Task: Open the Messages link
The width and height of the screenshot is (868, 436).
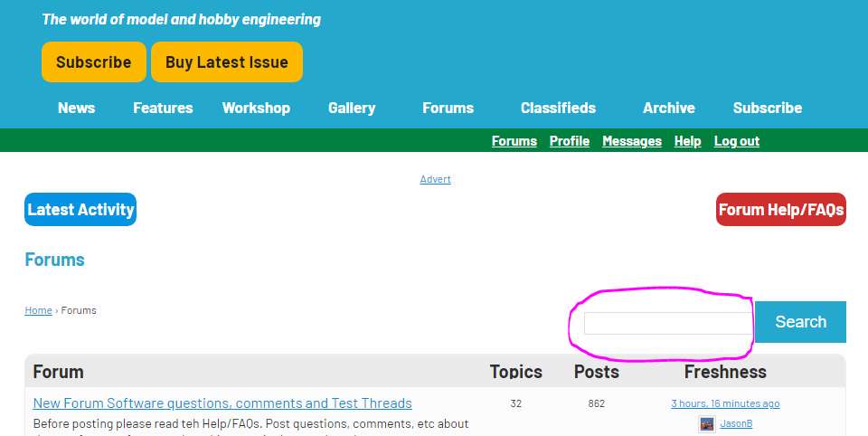Action: coord(632,141)
